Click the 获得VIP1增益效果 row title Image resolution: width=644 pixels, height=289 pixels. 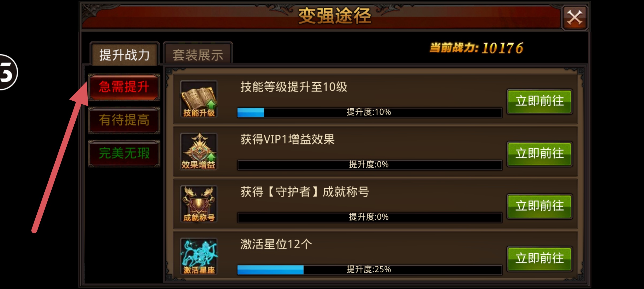[287, 139]
